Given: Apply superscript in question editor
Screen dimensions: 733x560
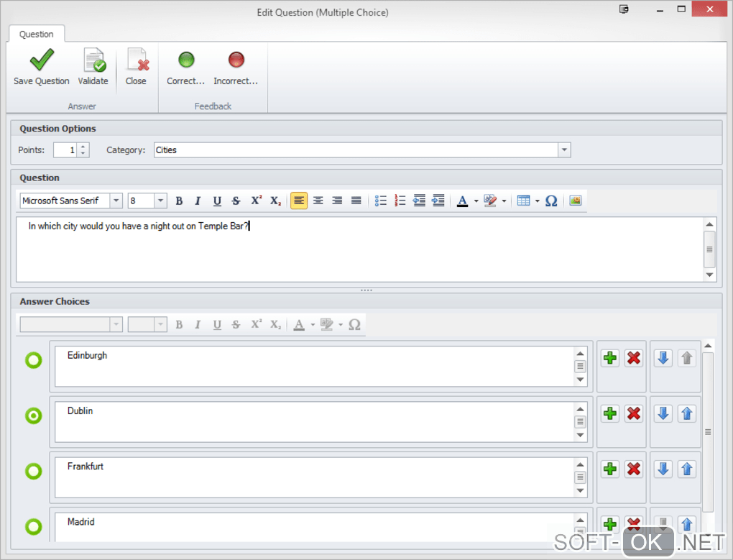Looking at the screenshot, I should 256,201.
